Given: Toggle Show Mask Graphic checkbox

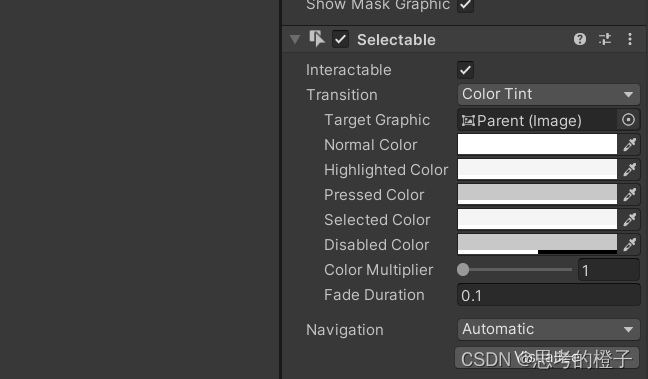Looking at the screenshot, I should pyautogui.click(x=465, y=5).
